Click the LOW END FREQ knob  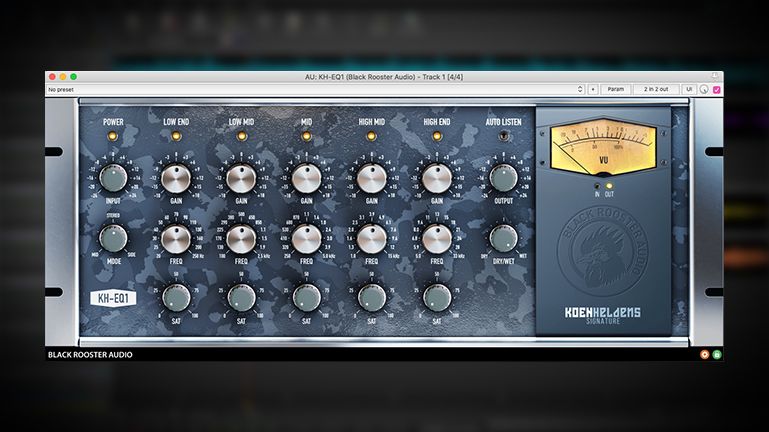click(176, 239)
